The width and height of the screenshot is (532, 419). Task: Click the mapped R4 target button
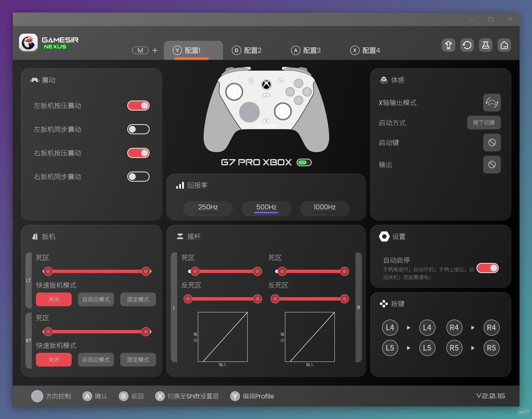click(491, 327)
